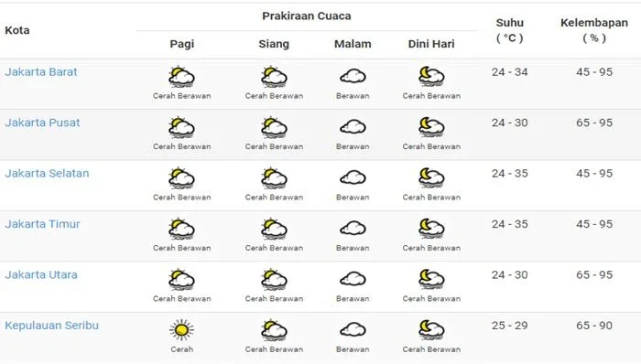The image size is (641, 364).
Task: Open the Kepulauan Seribu city link
Action: [52, 326]
